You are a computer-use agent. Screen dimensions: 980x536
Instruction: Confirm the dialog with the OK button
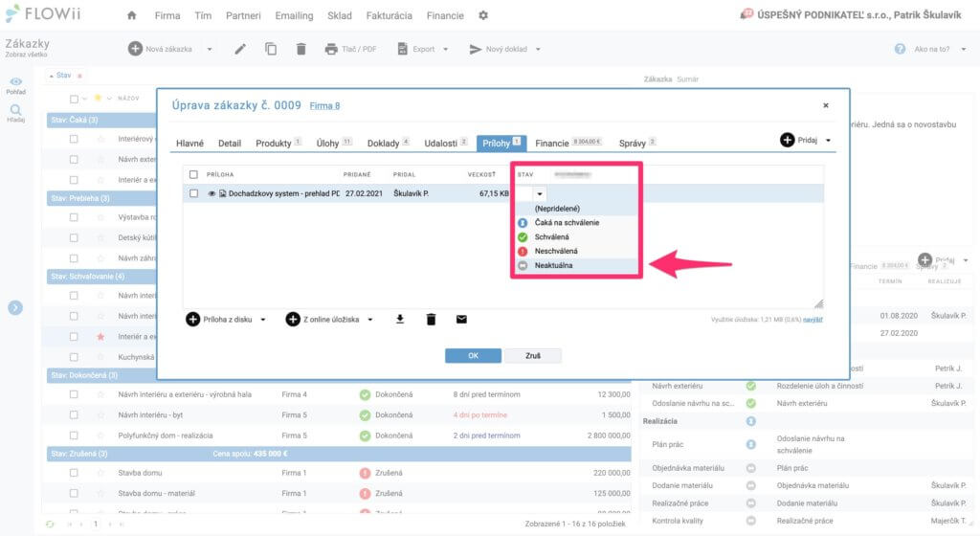[473, 355]
